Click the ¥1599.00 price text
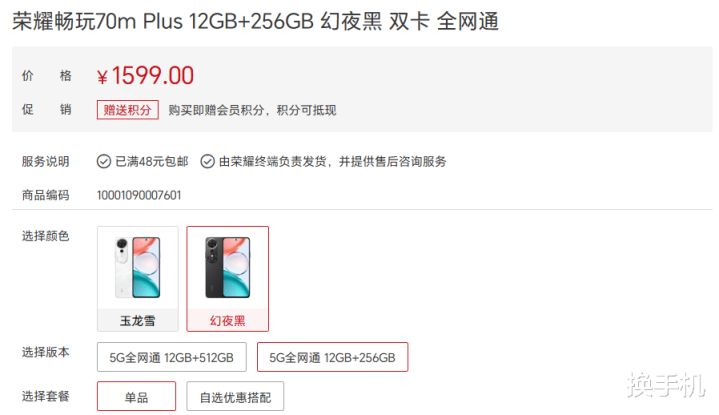The image size is (719, 415). tap(145, 76)
